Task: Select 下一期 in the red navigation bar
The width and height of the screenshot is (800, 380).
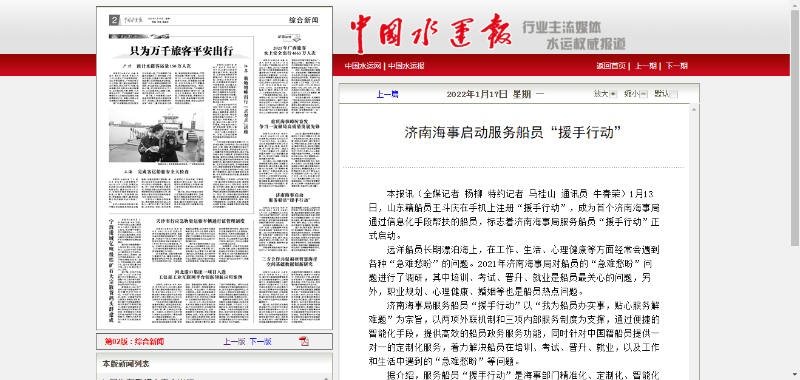Action: pos(677,66)
